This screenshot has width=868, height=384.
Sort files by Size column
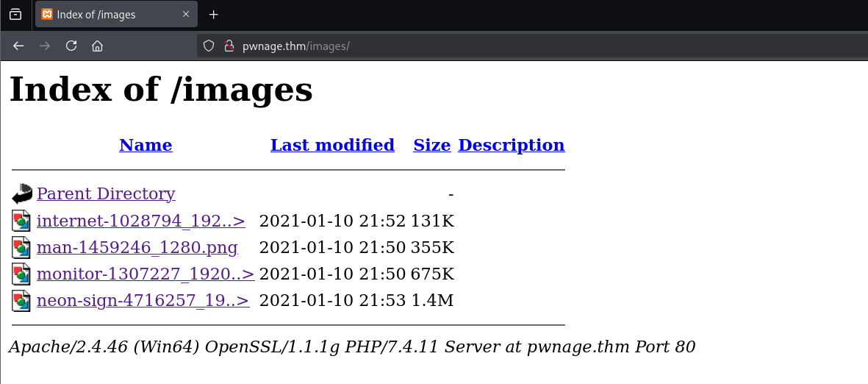(x=431, y=145)
